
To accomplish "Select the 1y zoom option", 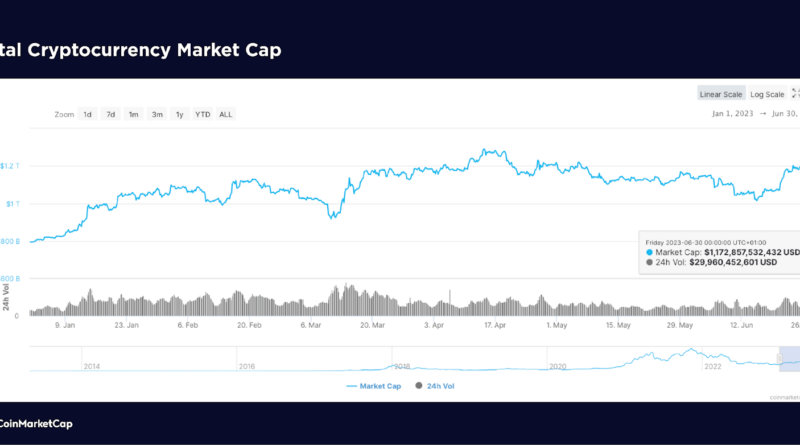I will [180, 114].
